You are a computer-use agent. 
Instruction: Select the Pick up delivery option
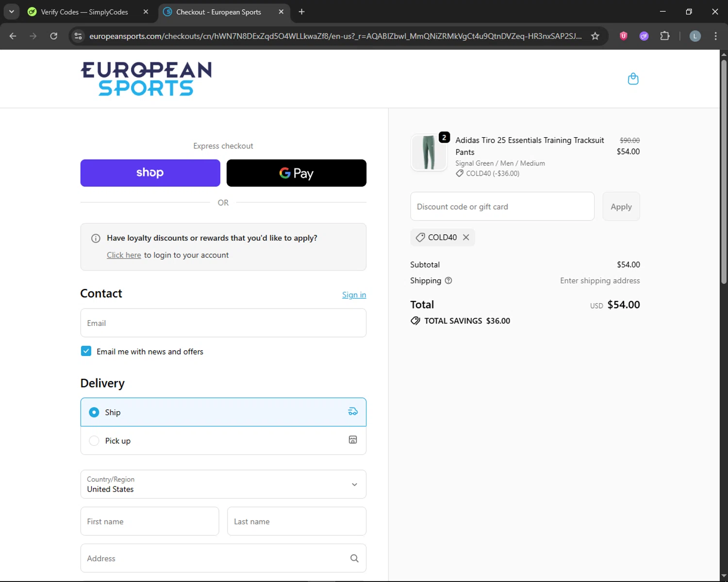click(x=223, y=440)
